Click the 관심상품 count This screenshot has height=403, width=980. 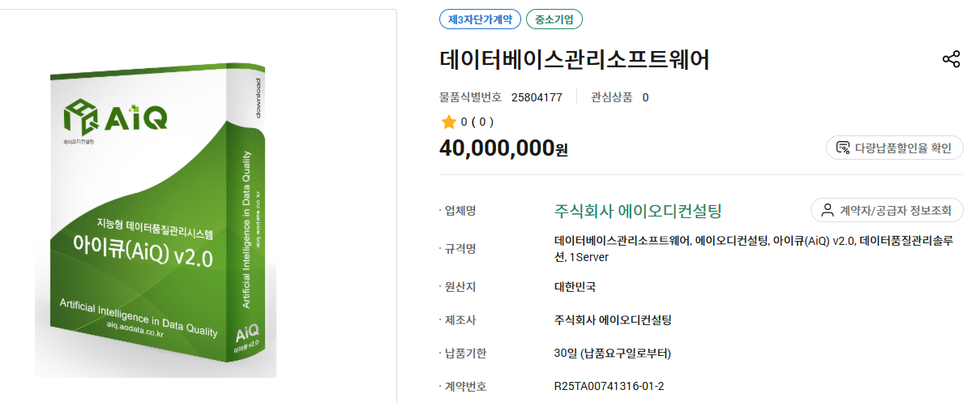coord(645,98)
